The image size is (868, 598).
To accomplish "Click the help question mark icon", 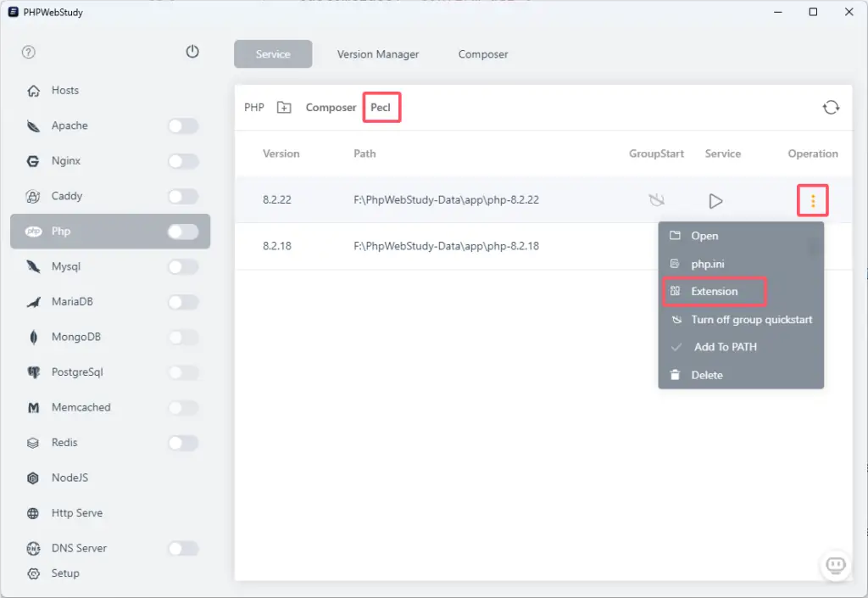I will (29, 53).
